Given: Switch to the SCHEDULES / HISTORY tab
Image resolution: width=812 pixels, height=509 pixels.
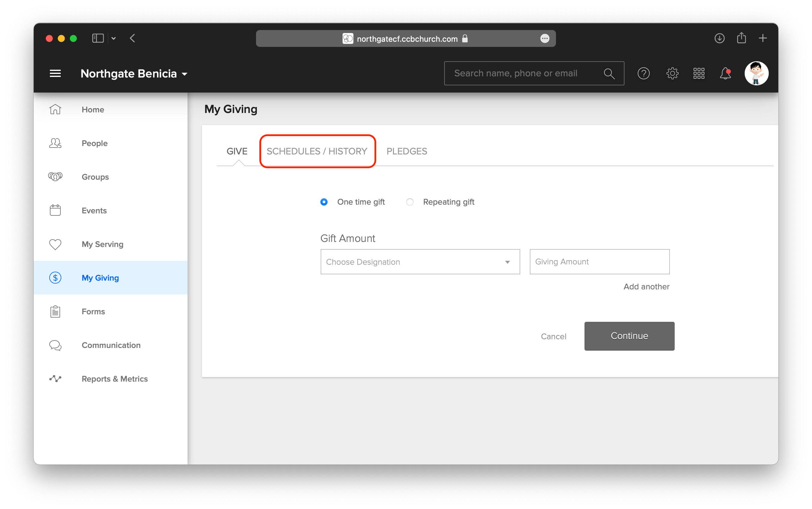Looking at the screenshot, I should pyautogui.click(x=316, y=151).
